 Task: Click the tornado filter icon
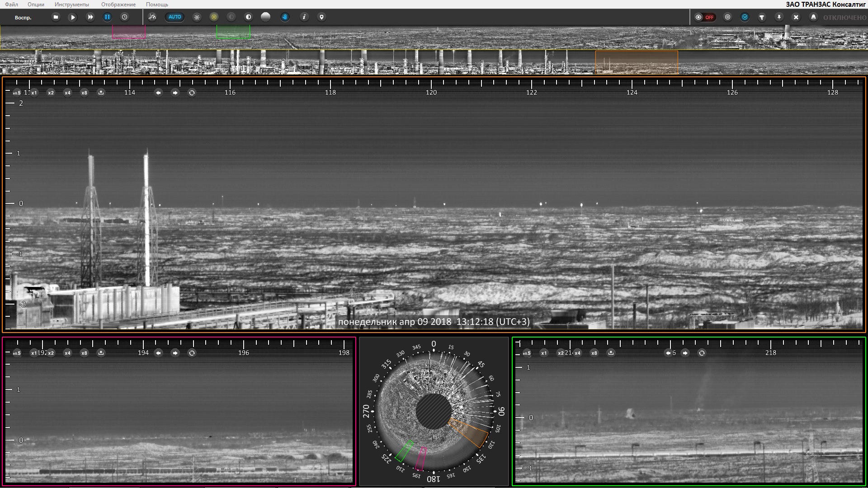(762, 17)
